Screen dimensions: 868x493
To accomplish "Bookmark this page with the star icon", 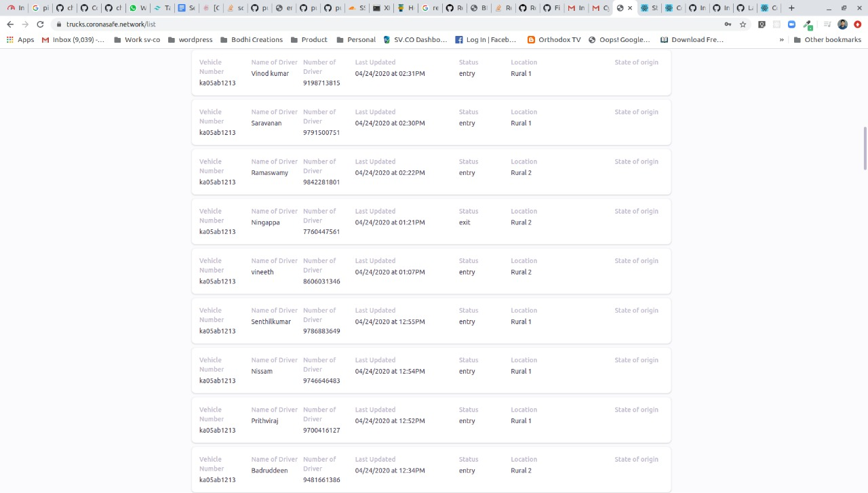I will click(743, 24).
